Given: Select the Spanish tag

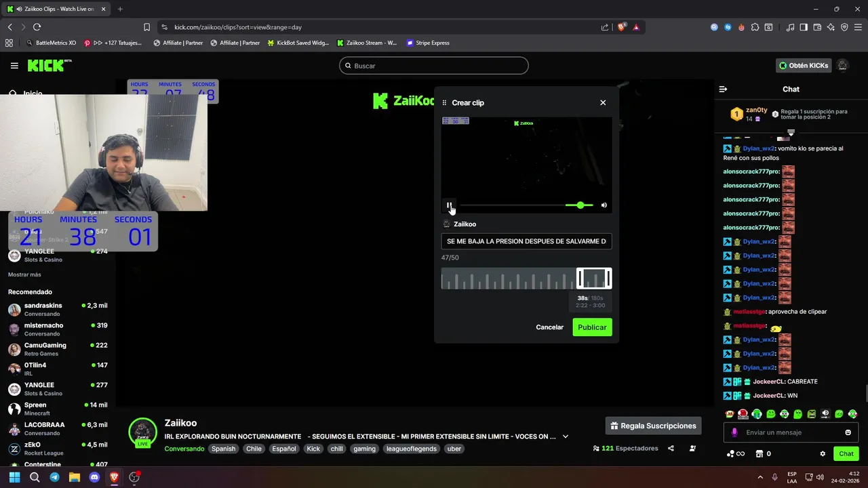Looking at the screenshot, I should (223, 449).
